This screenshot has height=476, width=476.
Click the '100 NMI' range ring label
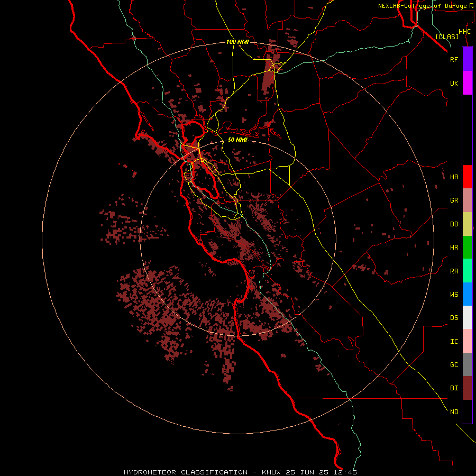pos(237,42)
